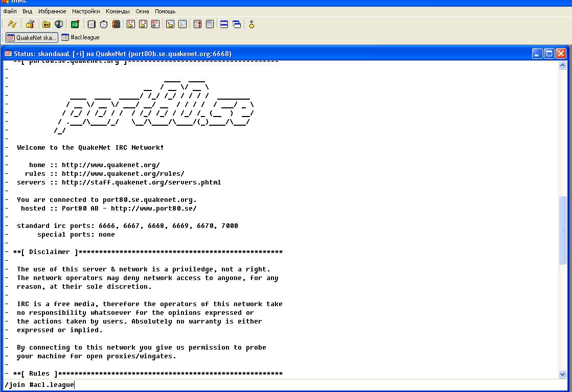This screenshot has height=392, width=572.
Task: Click the scrollbar up arrow in Status window
Action: pos(562,65)
